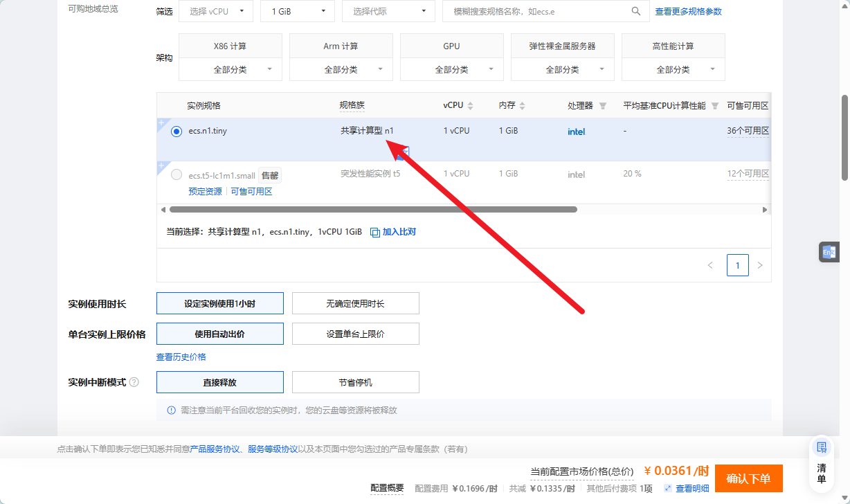The image size is (850, 504).
Task: Open the 平均基准CPU计算性能 filter icon
Action: (x=715, y=106)
